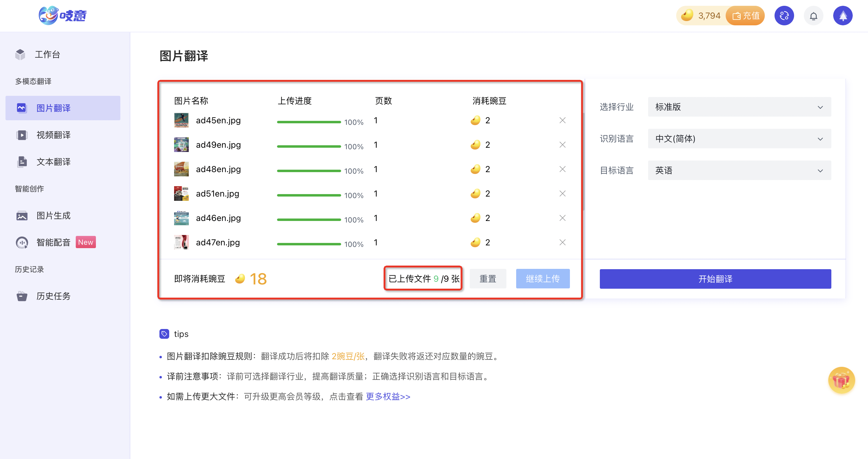Delete ad47en.jpg from upload list
Screen dimensions: 868x459
click(562, 242)
